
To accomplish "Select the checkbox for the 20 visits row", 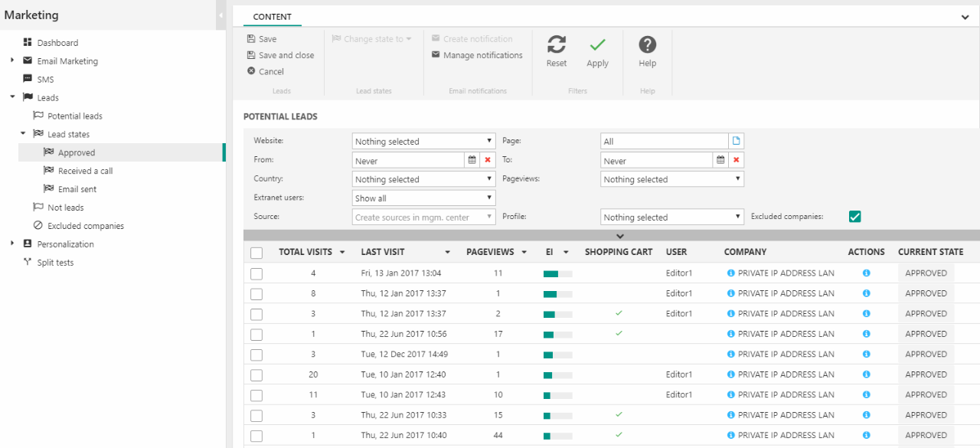I will (256, 375).
